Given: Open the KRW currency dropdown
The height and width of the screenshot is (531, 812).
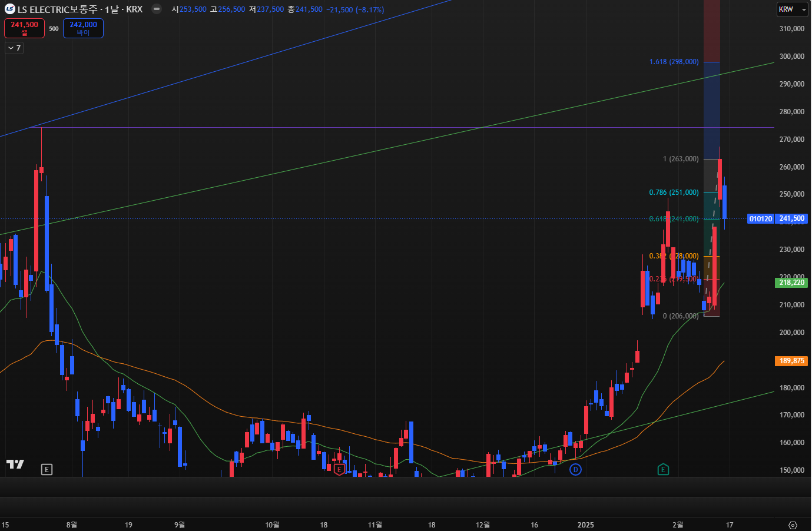Looking at the screenshot, I should point(792,9).
